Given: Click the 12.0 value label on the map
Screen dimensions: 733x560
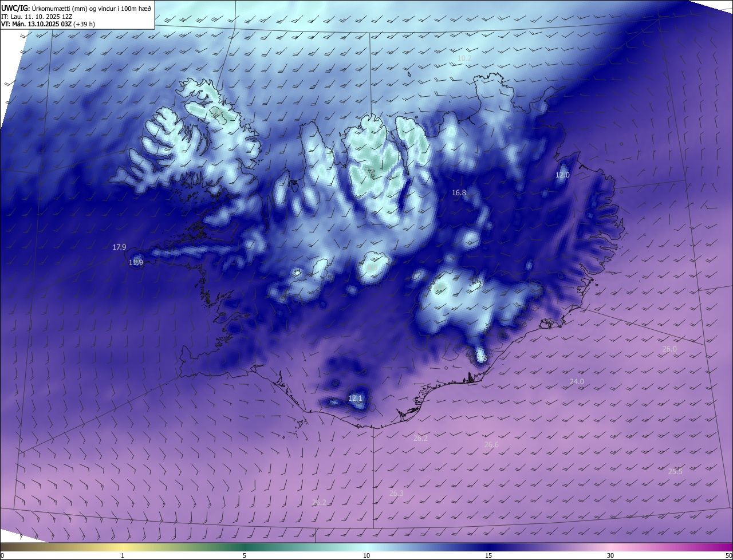Looking at the screenshot, I should pyautogui.click(x=563, y=175).
